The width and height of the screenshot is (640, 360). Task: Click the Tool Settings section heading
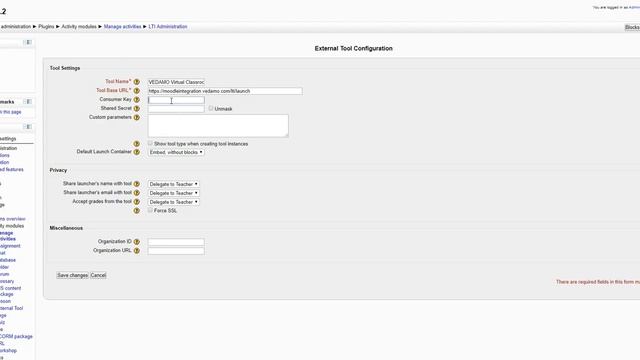[x=65, y=68]
